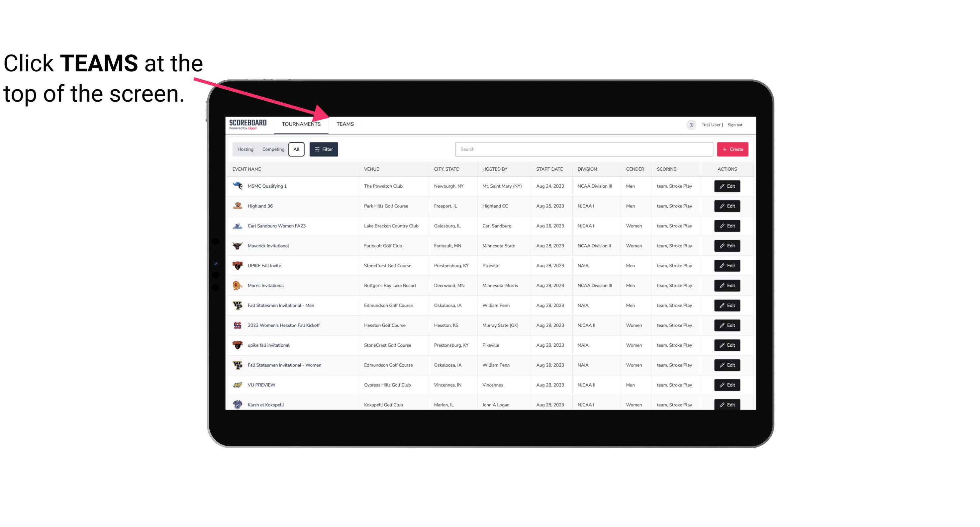The height and width of the screenshot is (527, 980).
Task: Click the TOURNAMENTS navigation tab
Action: (x=301, y=124)
